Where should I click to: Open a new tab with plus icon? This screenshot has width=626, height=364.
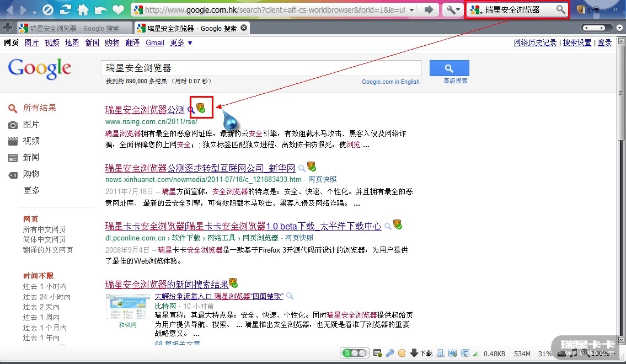tap(7, 28)
